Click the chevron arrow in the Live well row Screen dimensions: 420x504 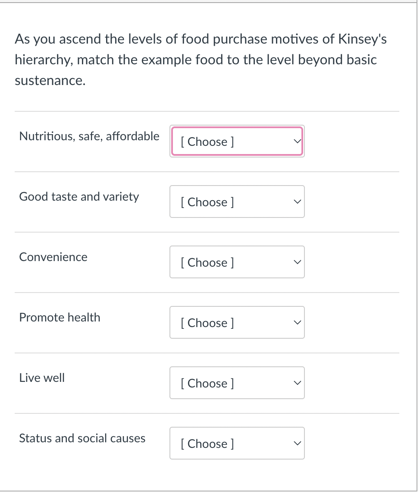point(297,383)
